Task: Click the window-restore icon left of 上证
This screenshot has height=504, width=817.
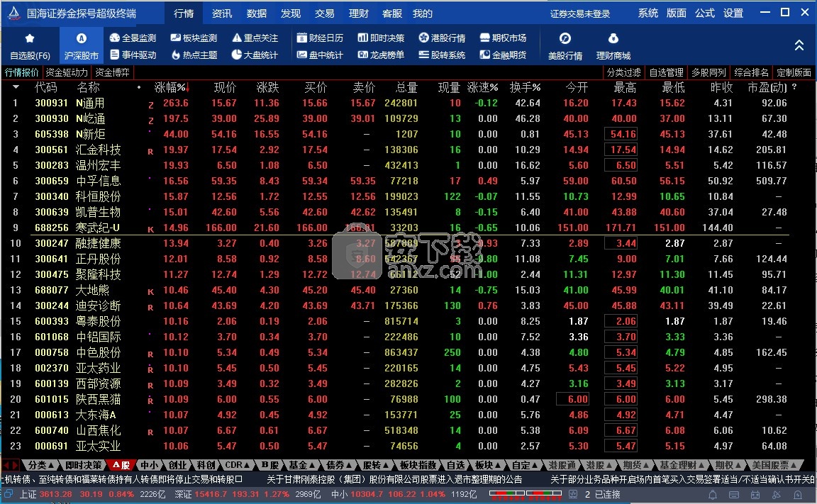Action: click(9, 494)
